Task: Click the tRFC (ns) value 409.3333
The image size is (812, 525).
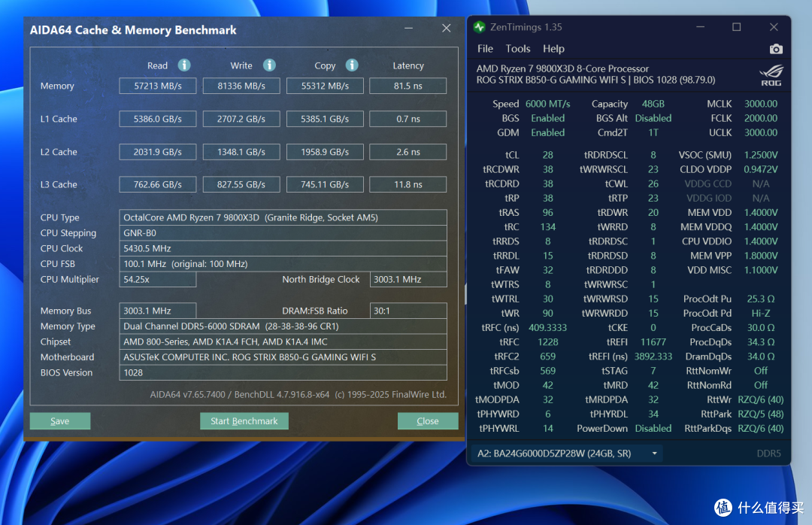Action: click(x=548, y=327)
